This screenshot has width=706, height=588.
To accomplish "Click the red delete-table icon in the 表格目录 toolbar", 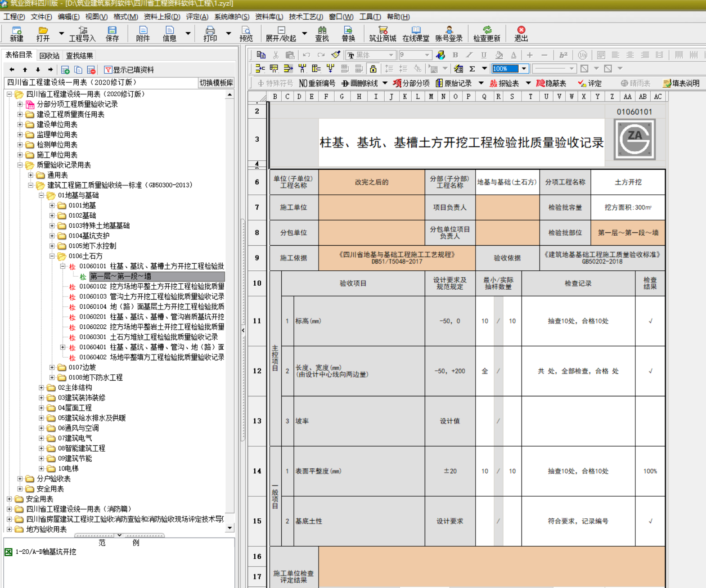I will point(91,70).
